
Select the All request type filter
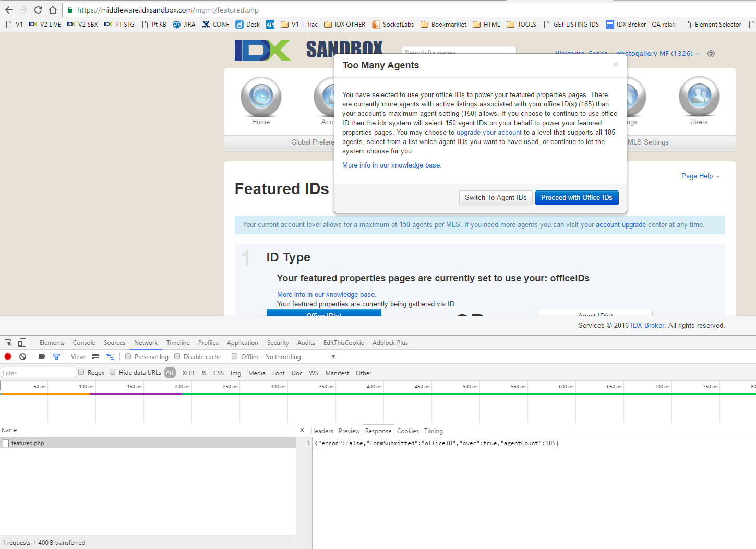(170, 373)
